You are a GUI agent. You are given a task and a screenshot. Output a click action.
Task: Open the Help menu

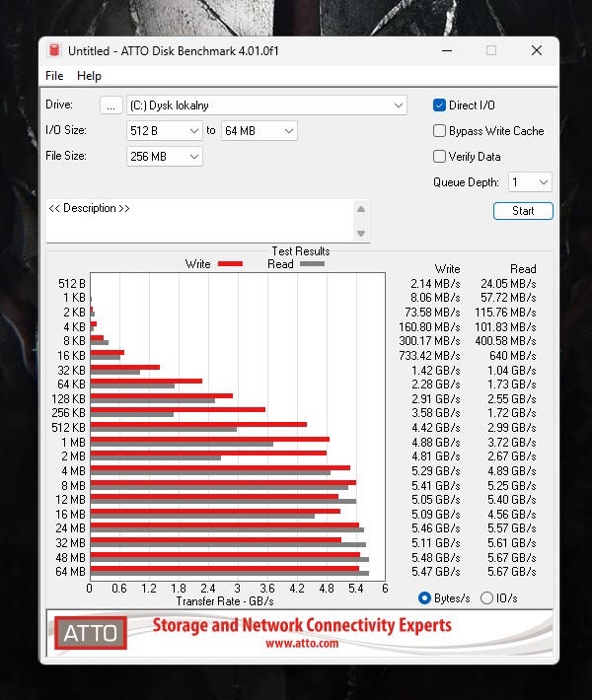tap(89, 76)
